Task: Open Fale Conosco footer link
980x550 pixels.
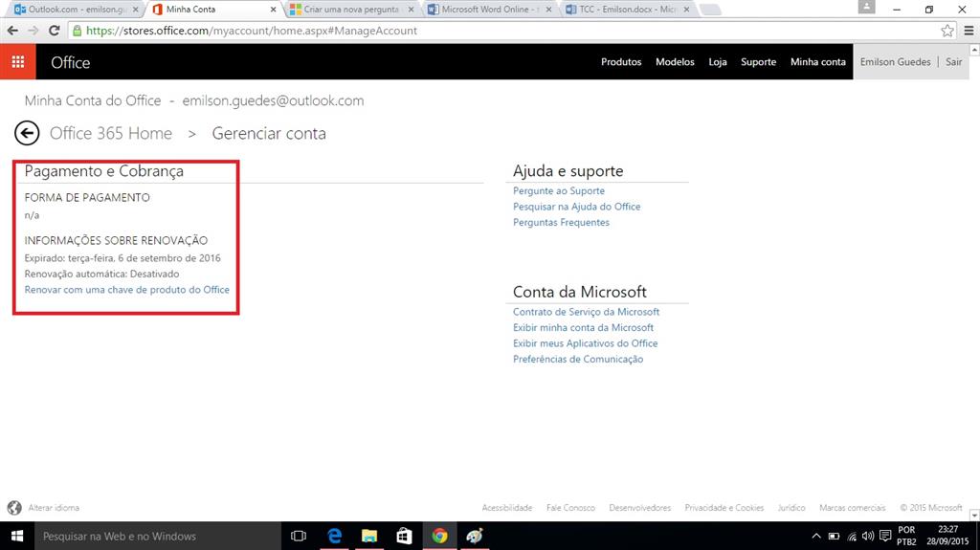Action: click(x=570, y=508)
